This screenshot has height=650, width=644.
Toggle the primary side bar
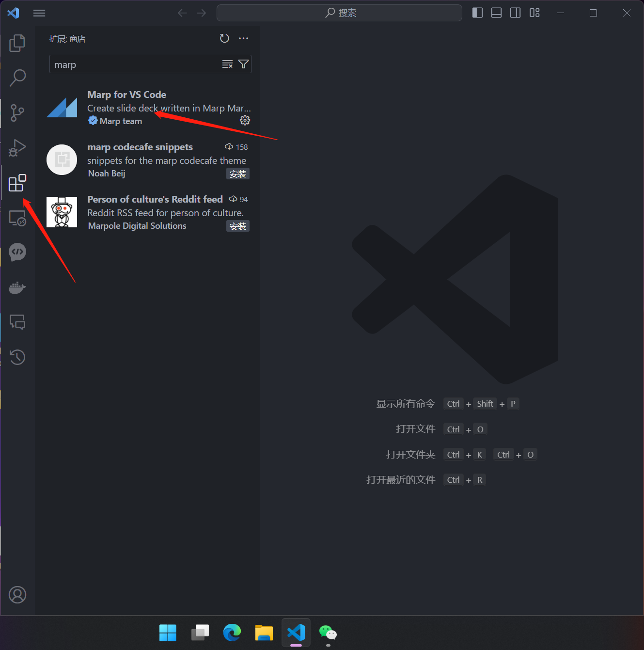[x=477, y=13]
